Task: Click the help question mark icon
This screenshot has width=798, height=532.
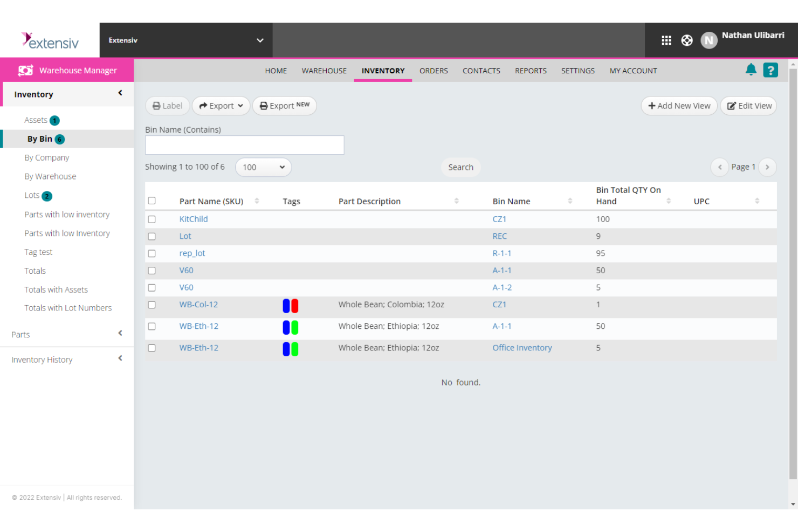Action: (x=770, y=70)
